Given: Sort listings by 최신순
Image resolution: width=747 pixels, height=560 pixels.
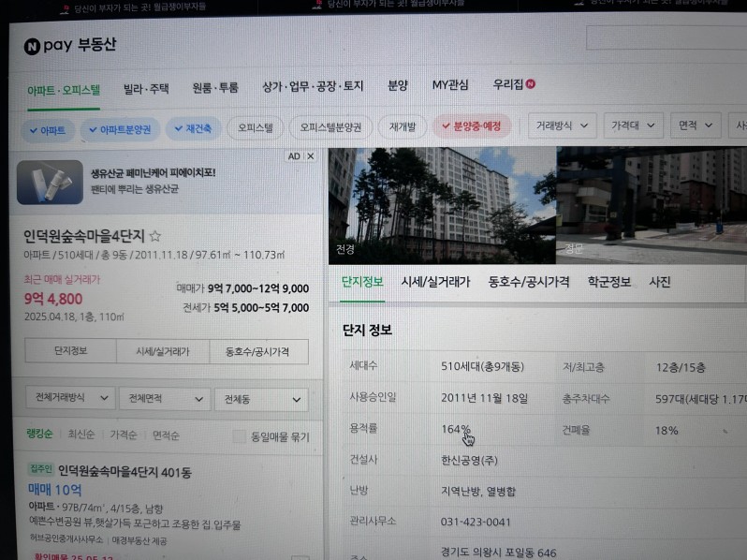Looking at the screenshot, I should coord(81,435).
